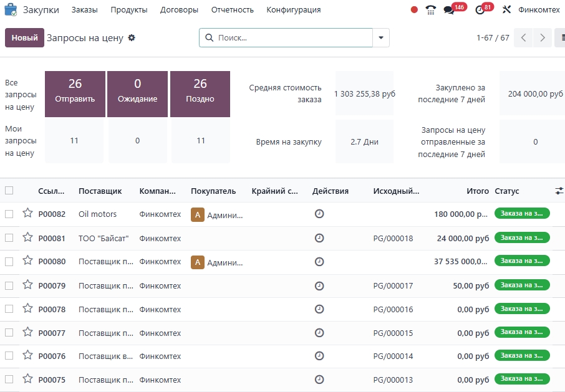This screenshot has height=392, width=565.
Task: Mark P00075 as favorite
Action: click(x=27, y=379)
